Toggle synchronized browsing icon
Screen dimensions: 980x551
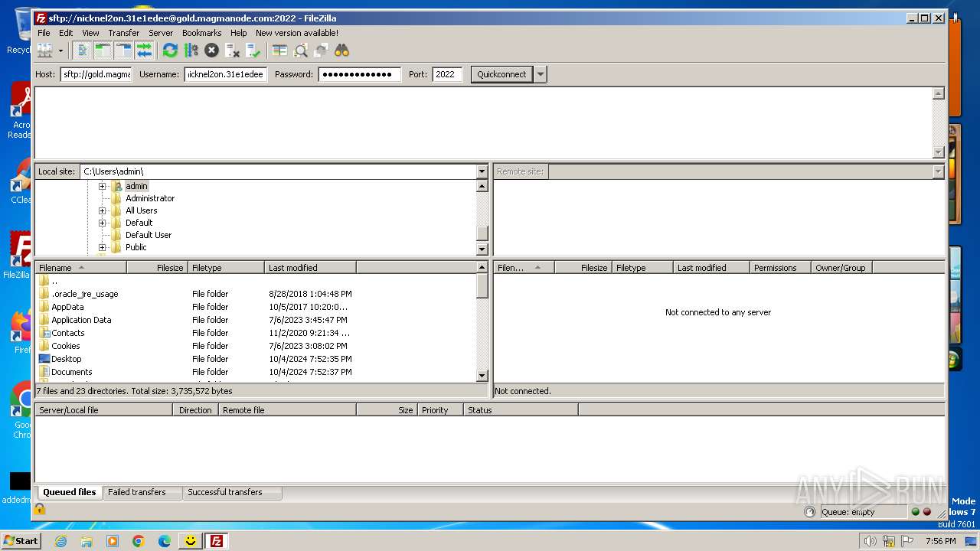[321, 51]
